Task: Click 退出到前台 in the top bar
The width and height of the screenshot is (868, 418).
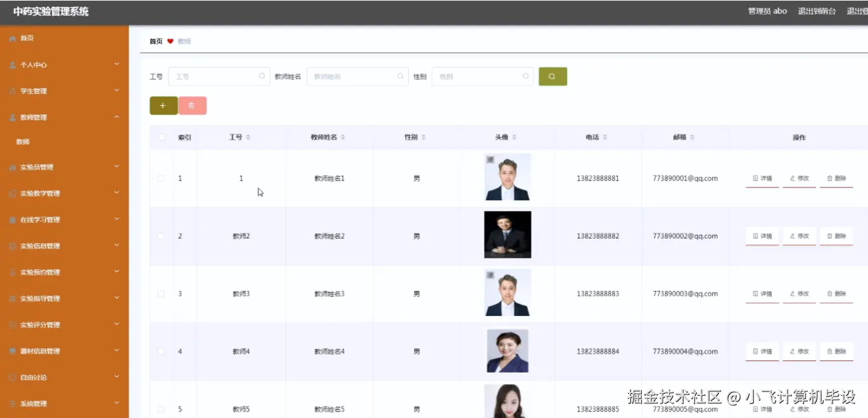Action: click(x=817, y=11)
